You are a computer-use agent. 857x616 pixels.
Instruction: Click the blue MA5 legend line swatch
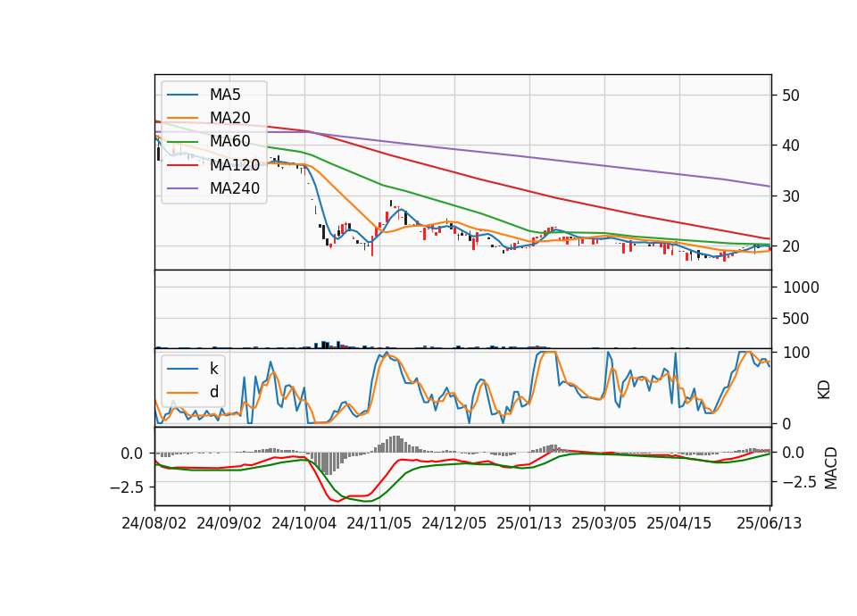tap(182, 96)
